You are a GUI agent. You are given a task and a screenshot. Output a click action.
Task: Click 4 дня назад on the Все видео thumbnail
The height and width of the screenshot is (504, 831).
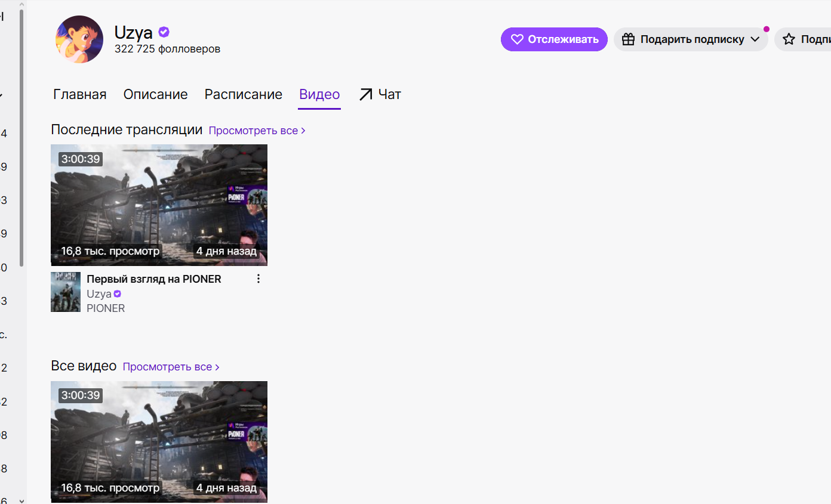coord(226,488)
